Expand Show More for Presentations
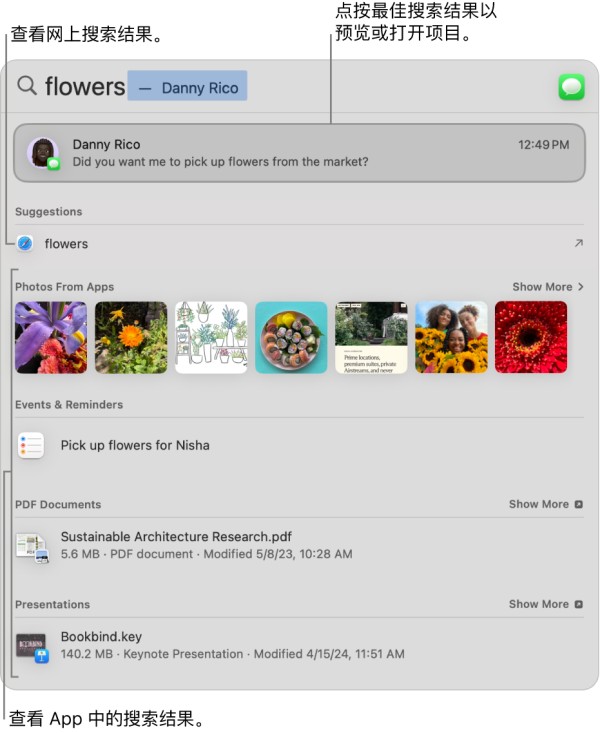The height and width of the screenshot is (733, 600). [546, 604]
